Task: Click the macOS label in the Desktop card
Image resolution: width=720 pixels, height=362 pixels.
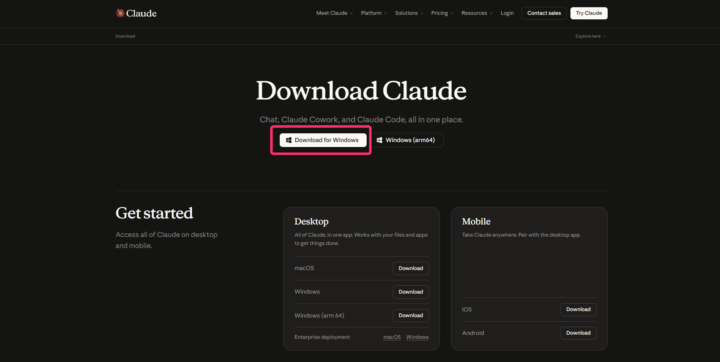Action: [304, 268]
